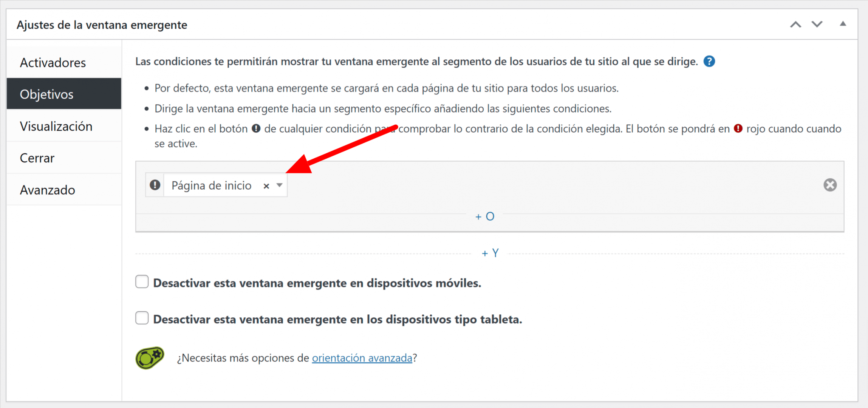Toggle the not-operand exclamation button on condition
The width and height of the screenshot is (868, 408).
[x=155, y=185]
